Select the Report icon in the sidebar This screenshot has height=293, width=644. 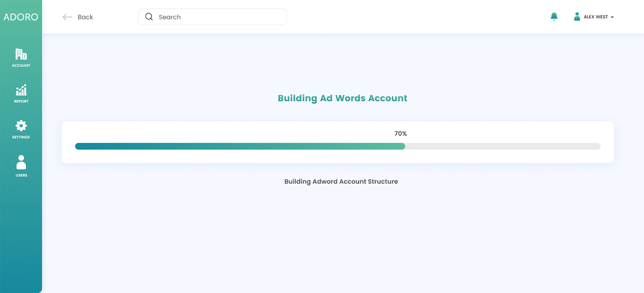[21, 90]
